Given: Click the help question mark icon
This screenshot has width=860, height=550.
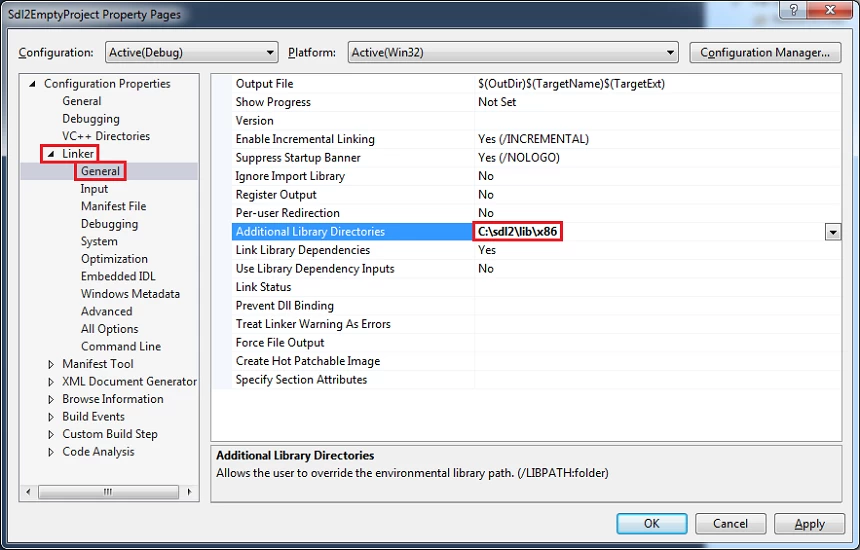Looking at the screenshot, I should pyautogui.click(x=793, y=10).
